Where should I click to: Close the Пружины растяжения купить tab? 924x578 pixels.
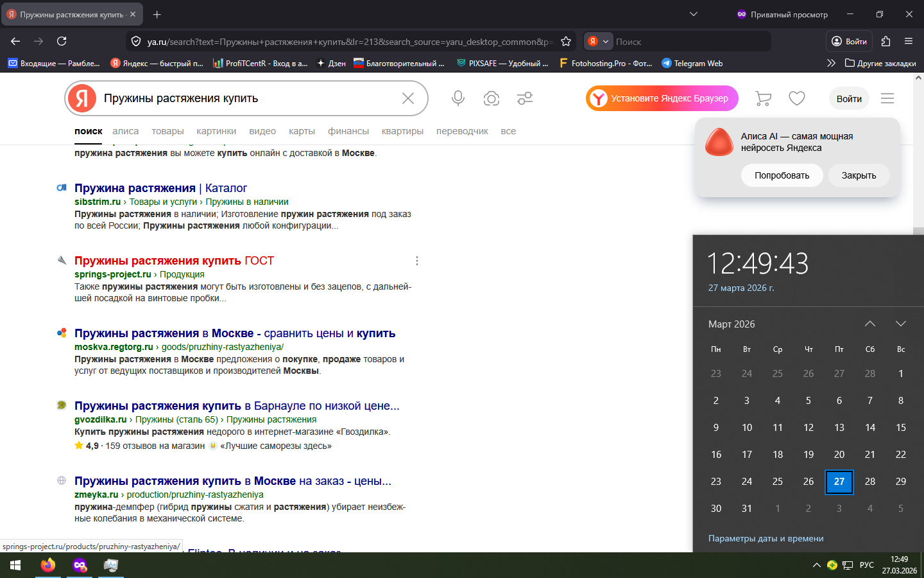point(133,14)
